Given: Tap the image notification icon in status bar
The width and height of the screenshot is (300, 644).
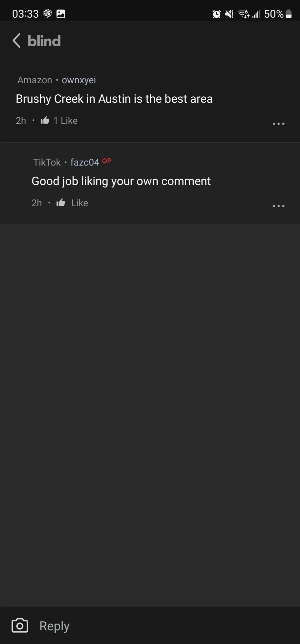Looking at the screenshot, I should 61,14.
